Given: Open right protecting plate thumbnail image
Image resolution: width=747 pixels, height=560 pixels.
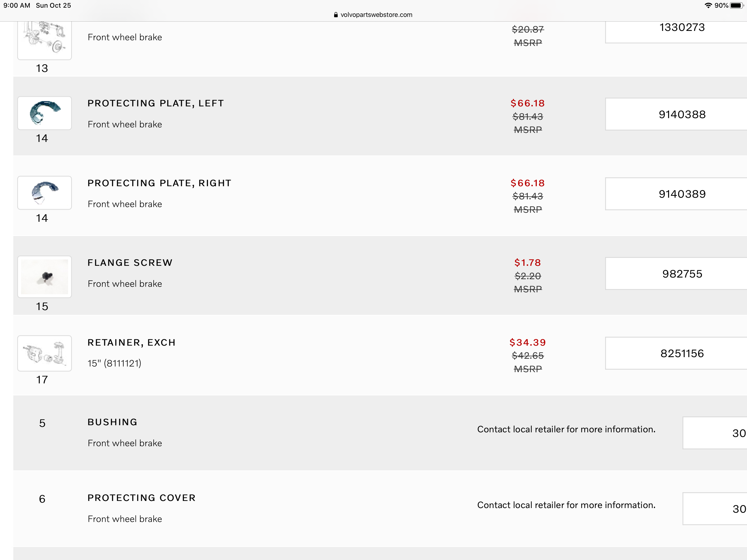Looking at the screenshot, I should point(45,193).
